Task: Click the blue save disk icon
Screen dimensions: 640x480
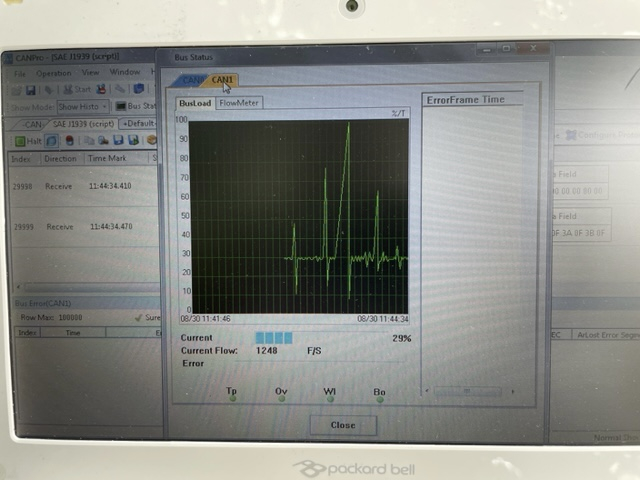Action: click(x=28, y=90)
